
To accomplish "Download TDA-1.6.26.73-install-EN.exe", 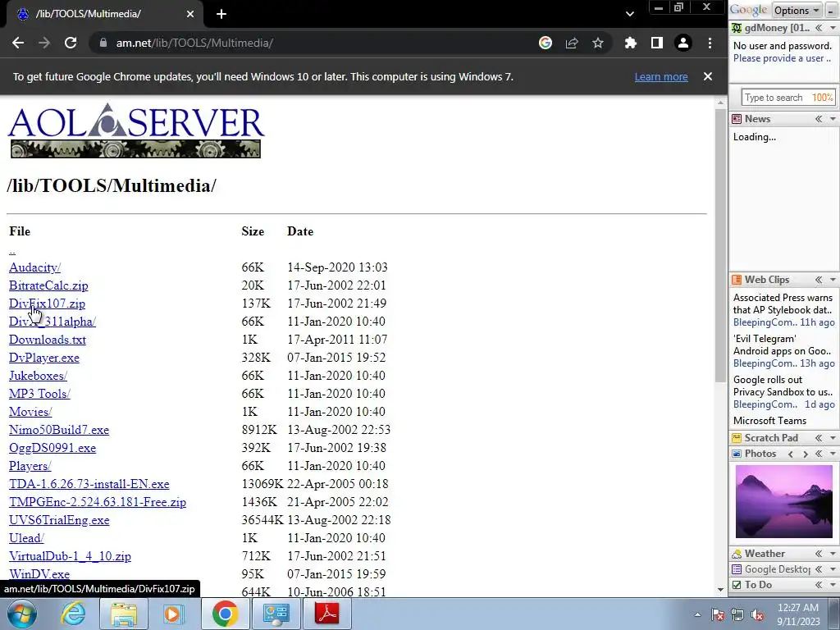I will [89, 484].
